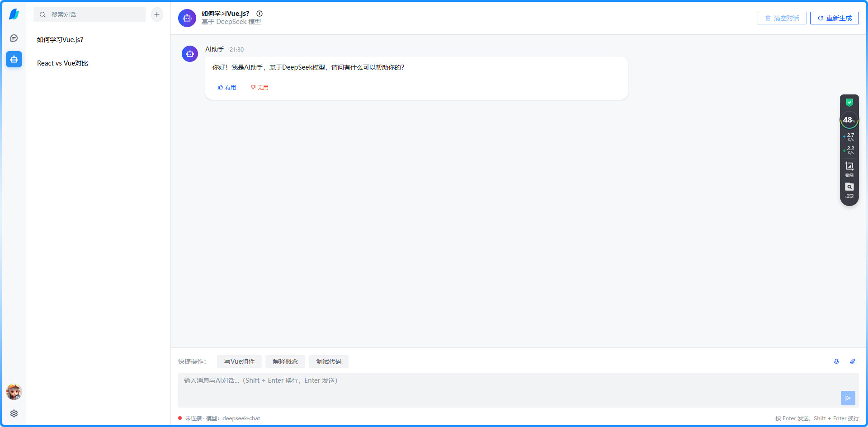Attach a file using paperclip icon

click(x=853, y=361)
